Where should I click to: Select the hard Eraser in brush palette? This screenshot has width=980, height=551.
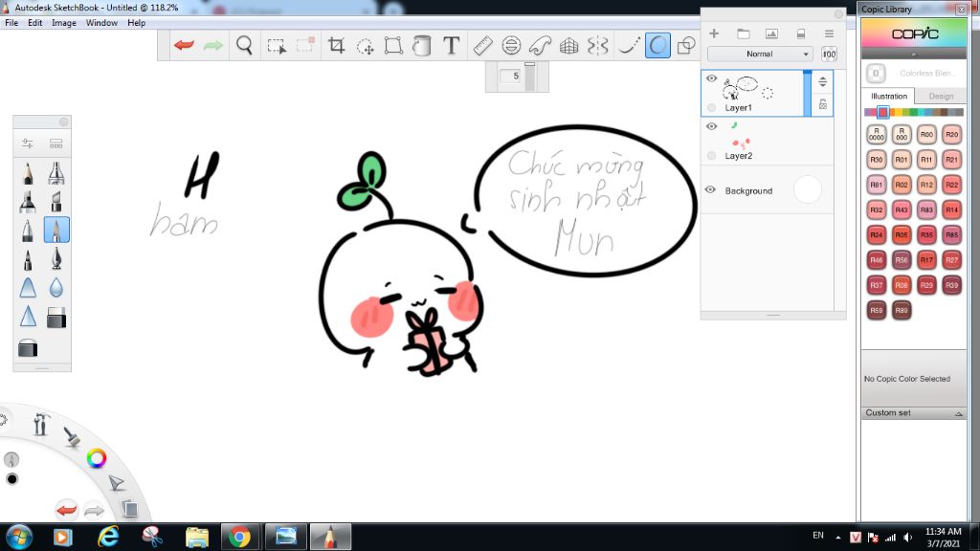(56, 318)
